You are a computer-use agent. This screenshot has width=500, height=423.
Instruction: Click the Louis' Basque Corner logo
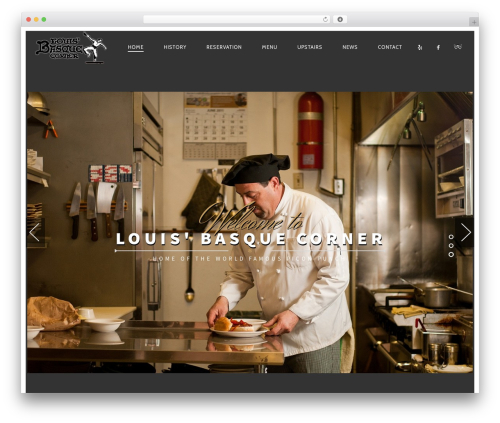71,48
